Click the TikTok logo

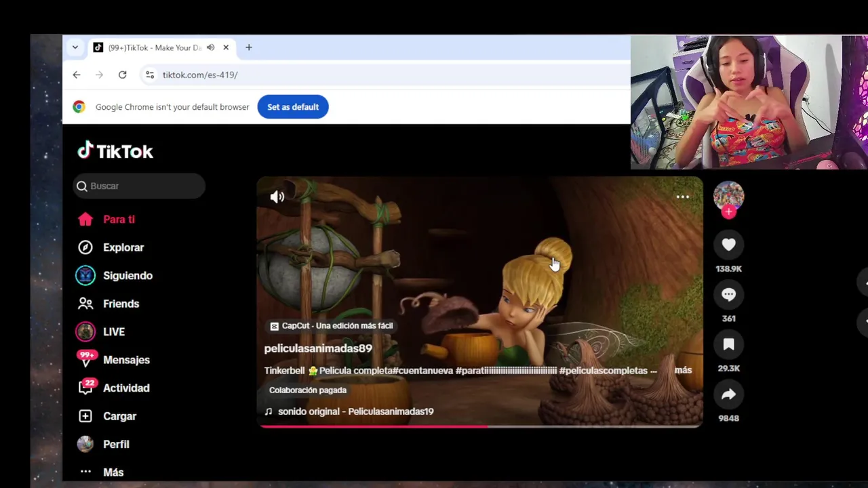115,150
